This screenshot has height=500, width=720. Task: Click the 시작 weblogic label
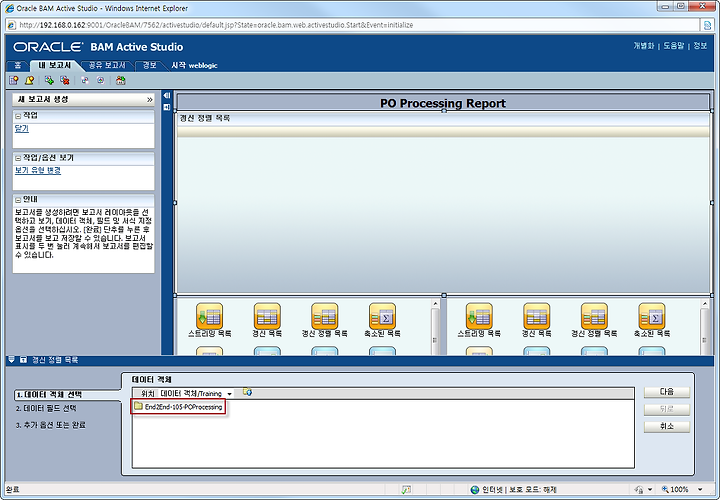[194, 66]
